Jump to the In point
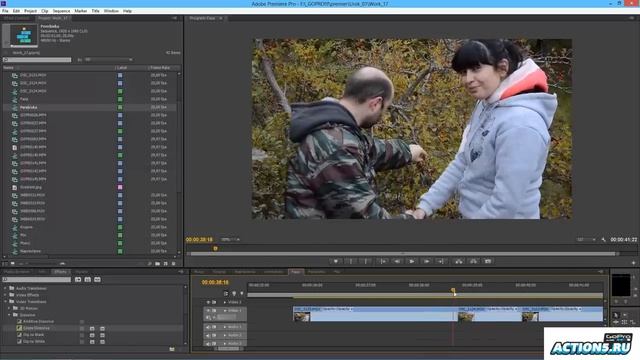 click(382, 262)
